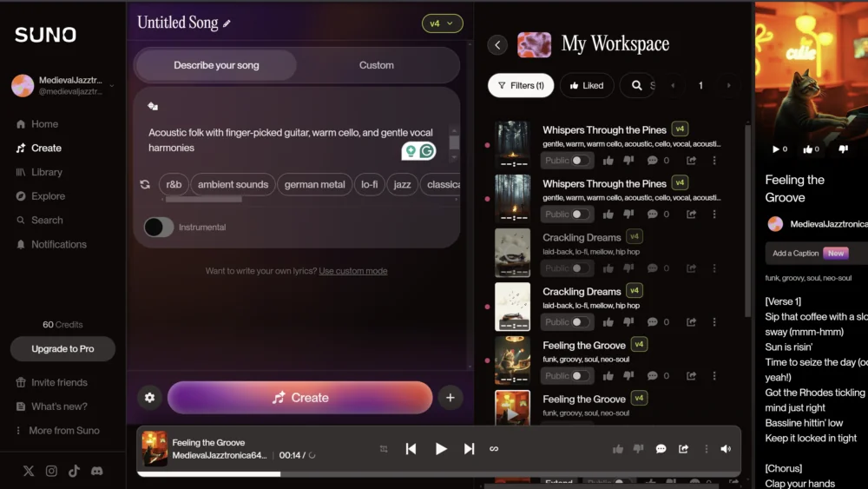Switch to the Custom tab
The width and height of the screenshot is (868, 489).
[376, 65]
